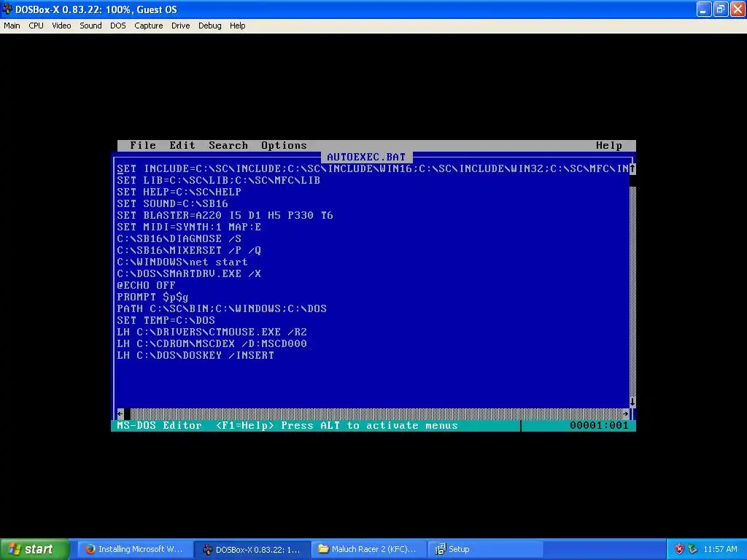Click the PATH C:\SC\BIN line
Viewport: 747px width, 560px height.
pos(222,308)
